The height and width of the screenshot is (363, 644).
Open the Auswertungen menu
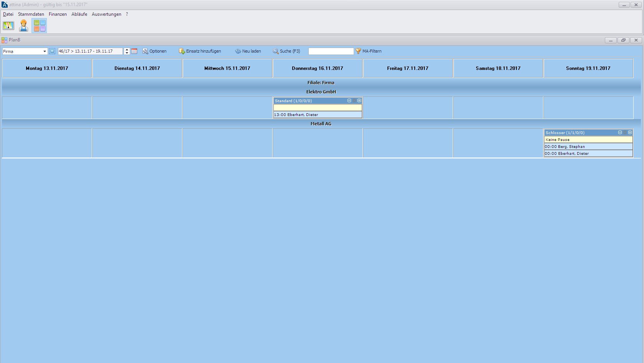106,14
